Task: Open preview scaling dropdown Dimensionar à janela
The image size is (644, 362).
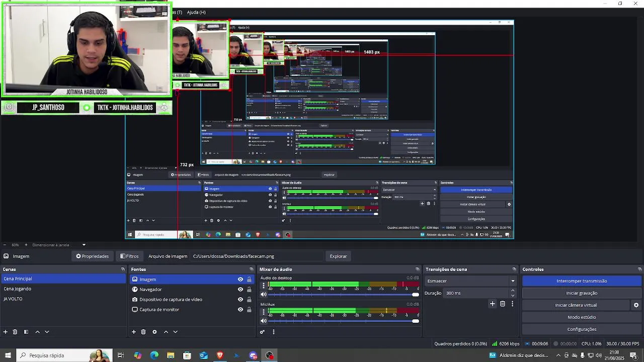Action: point(59,245)
